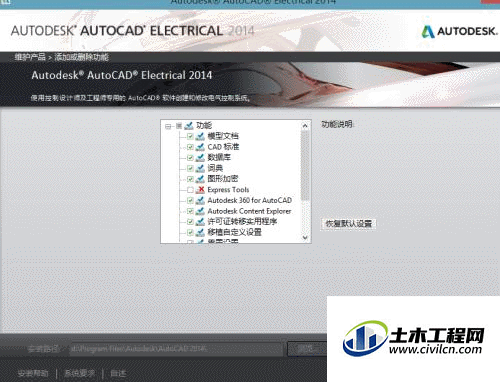Uncheck the 模型文档 feature checkbox
Screen dimensions: 500x382
(190, 136)
